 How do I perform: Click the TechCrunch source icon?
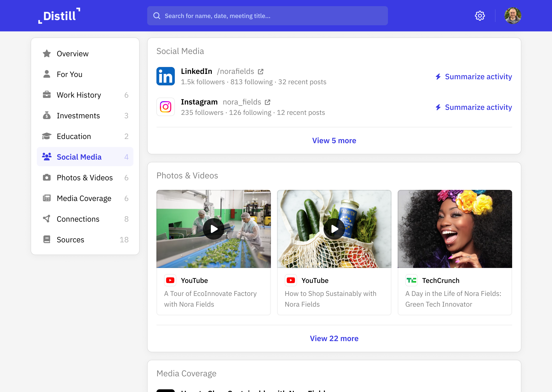(x=411, y=280)
